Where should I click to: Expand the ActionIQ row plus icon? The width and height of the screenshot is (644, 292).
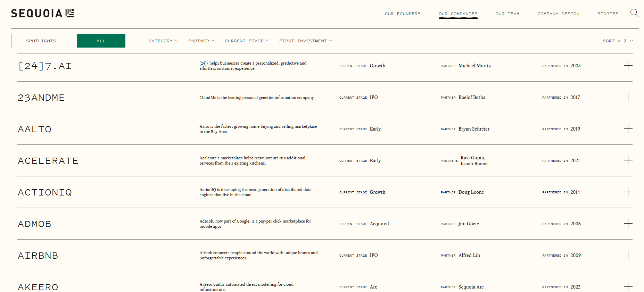(628, 192)
